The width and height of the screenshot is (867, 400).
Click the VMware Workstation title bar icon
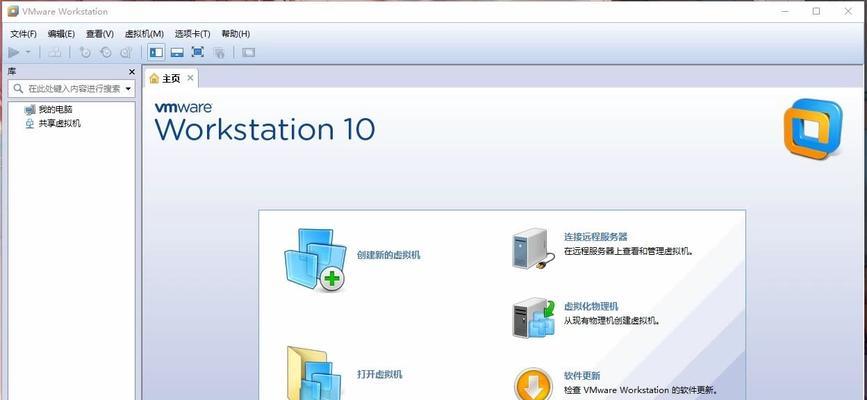[x=13, y=11]
